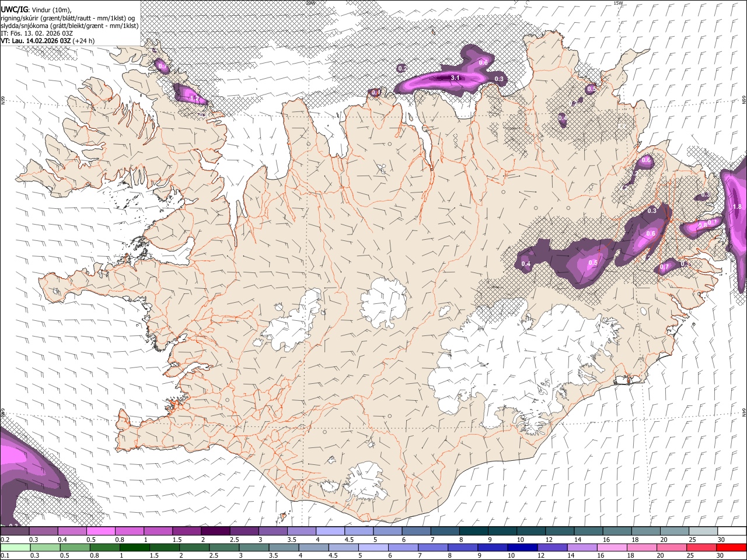Pick the deep blue lower swatch between 10 and 12
The height and width of the screenshot is (560, 747).
click(x=521, y=548)
